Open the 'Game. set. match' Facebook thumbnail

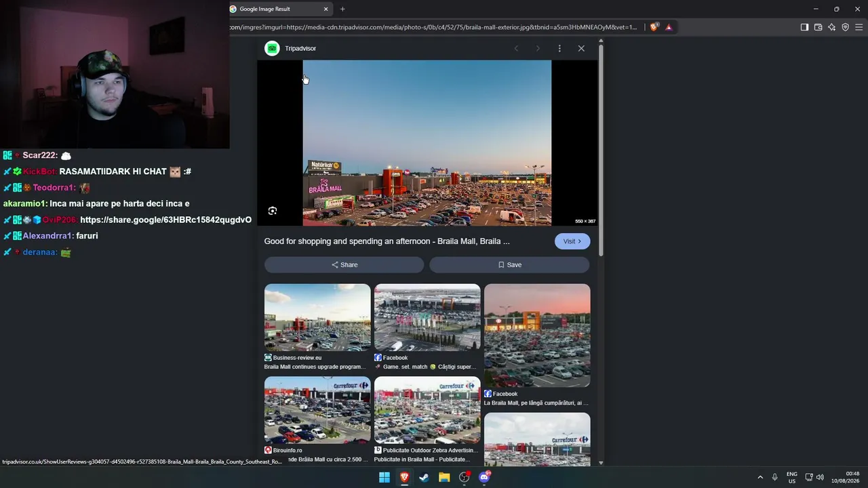click(427, 317)
